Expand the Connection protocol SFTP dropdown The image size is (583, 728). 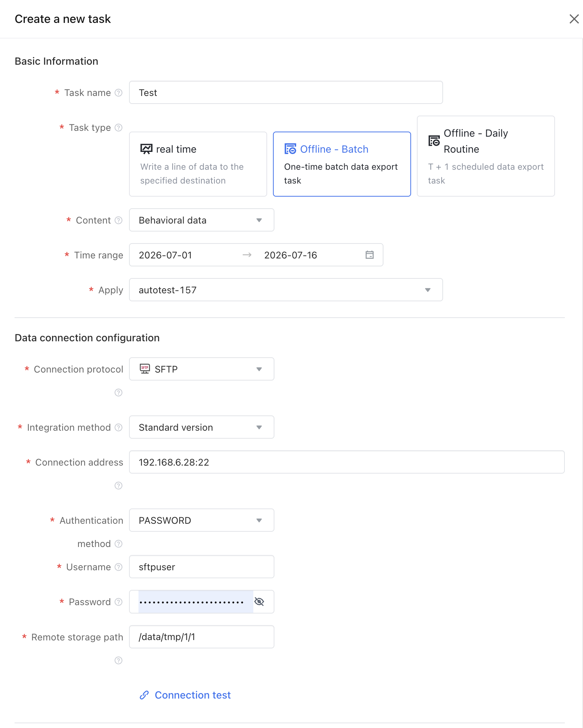pyautogui.click(x=202, y=369)
